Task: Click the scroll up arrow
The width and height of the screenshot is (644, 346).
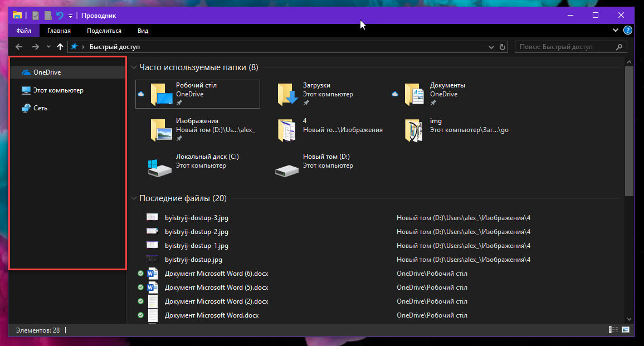Action: (629, 62)
